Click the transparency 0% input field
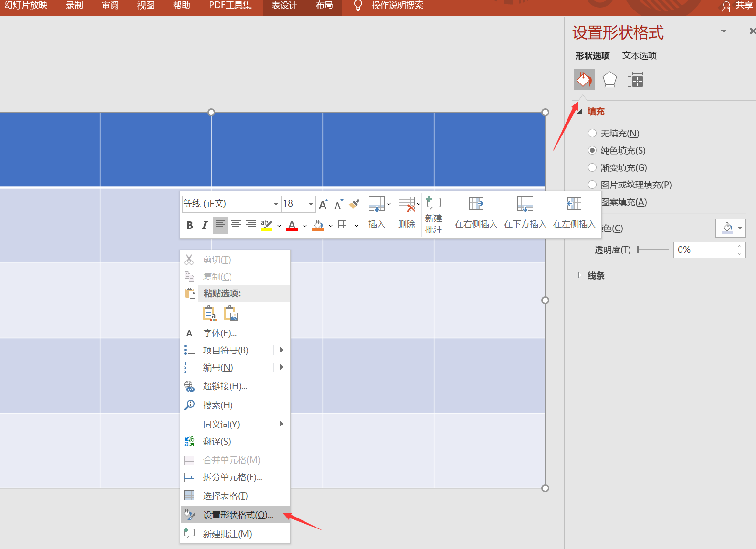Viewport: 756px width, 549px height. (x=703, y=249)
